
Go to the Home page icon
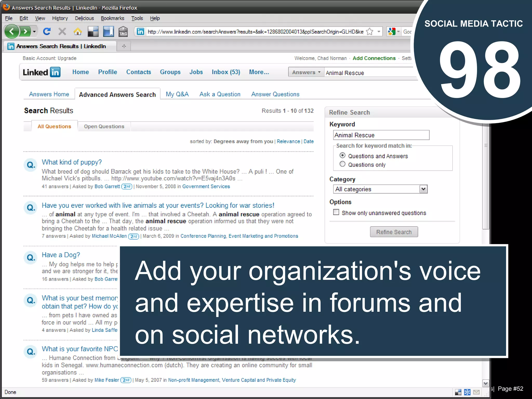77,32
